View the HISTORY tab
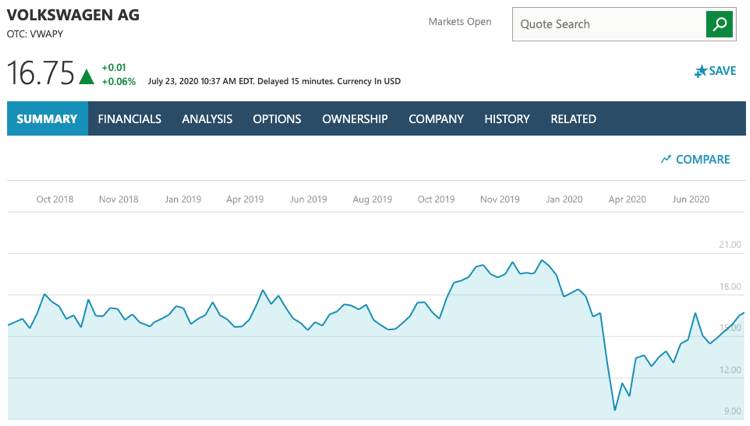This screenshot has height=426, width=750. [507, 119]
